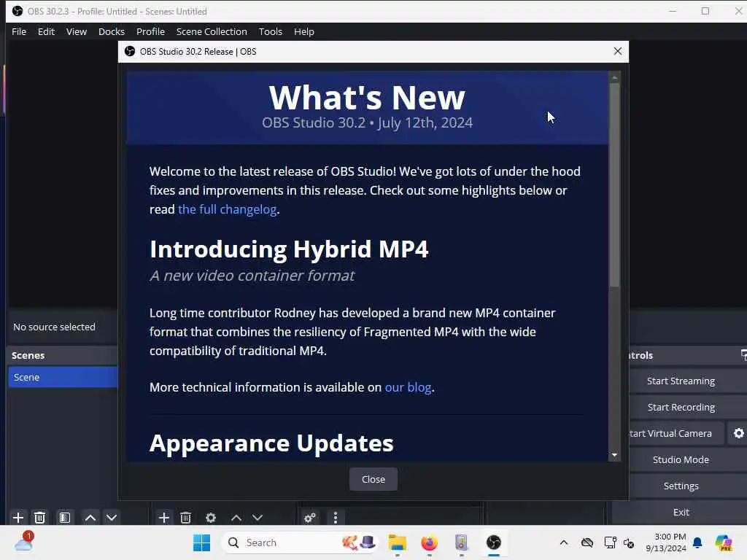This screenshot has width=747, height=560.
Task: Open source properties gear icon
Action: pos(211,517)
